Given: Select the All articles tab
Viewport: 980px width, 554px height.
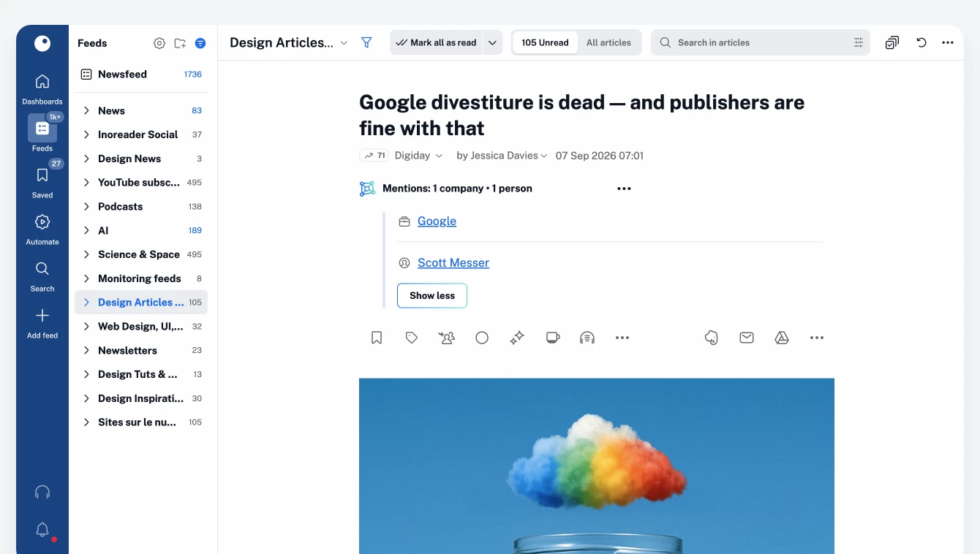Looking at the screenshot, I should (x=608, y=42).
